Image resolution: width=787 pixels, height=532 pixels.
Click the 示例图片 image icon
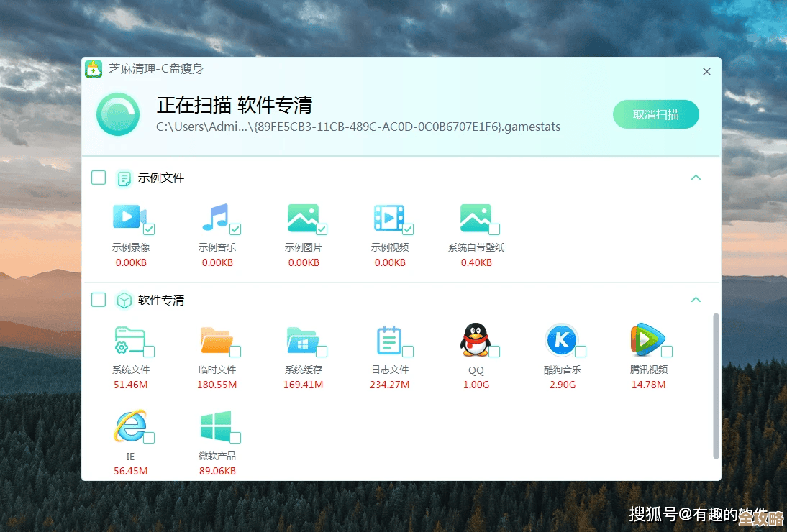pyautogui.click(x=304, y=218)
